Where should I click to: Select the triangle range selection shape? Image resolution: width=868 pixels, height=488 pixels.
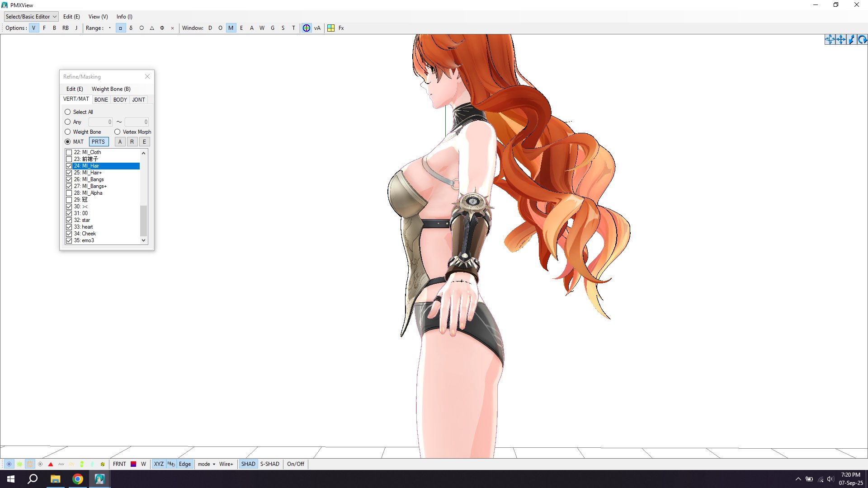point(152,28)
